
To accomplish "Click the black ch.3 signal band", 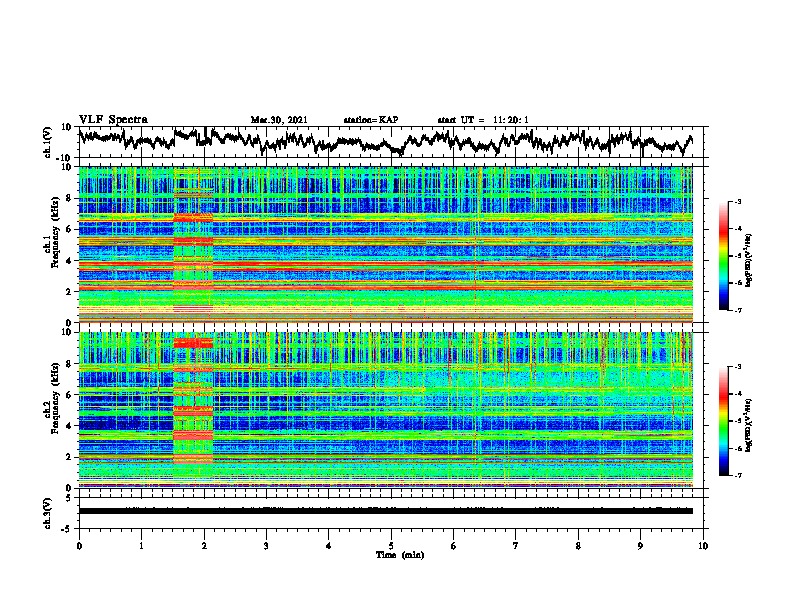I will point(385,511).
